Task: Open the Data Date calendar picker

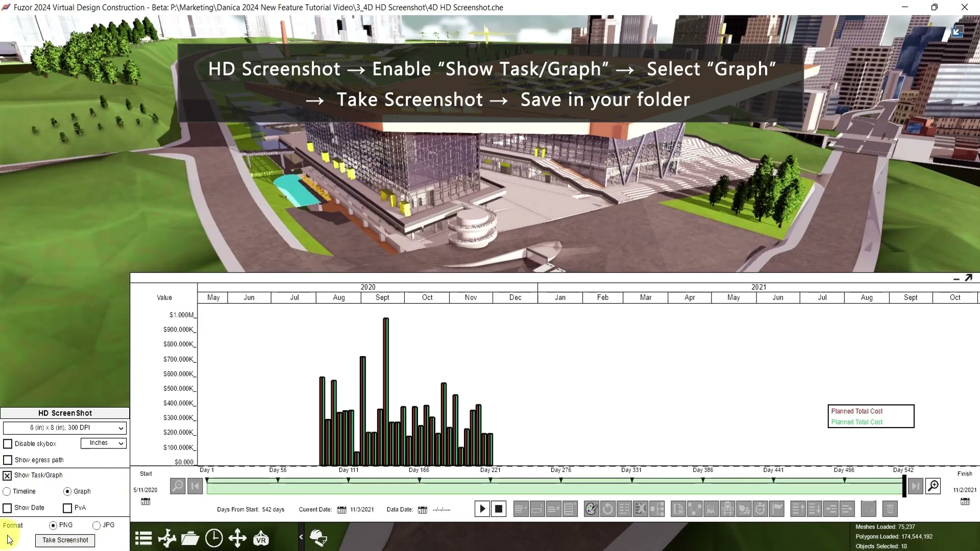Action: [423, 510]
